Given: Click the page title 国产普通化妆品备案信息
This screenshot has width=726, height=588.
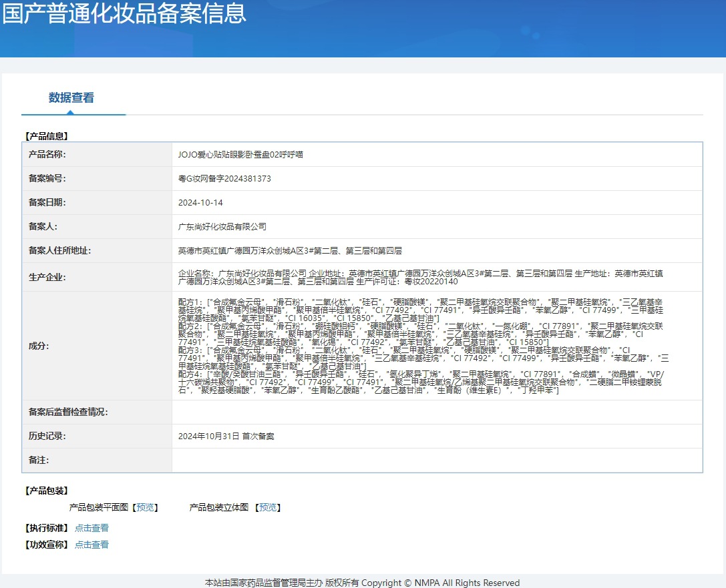Looking at the screenshot, I should (x=124, y=13).
